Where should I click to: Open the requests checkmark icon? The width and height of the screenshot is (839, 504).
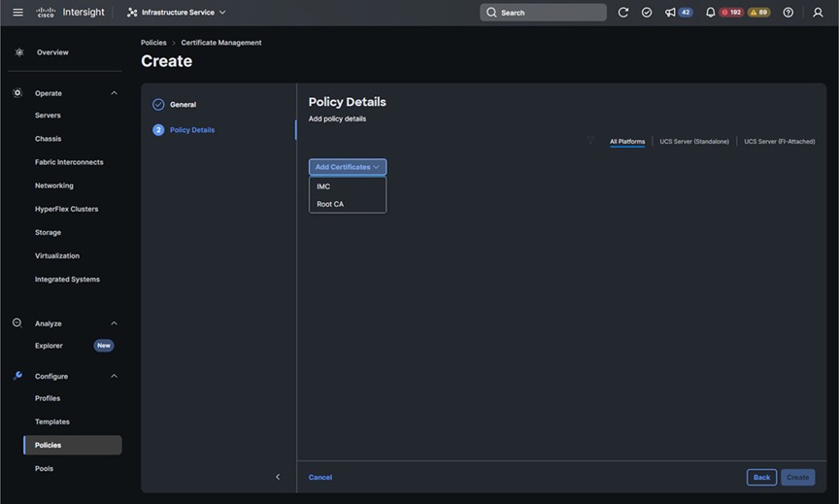coord(647,13)
